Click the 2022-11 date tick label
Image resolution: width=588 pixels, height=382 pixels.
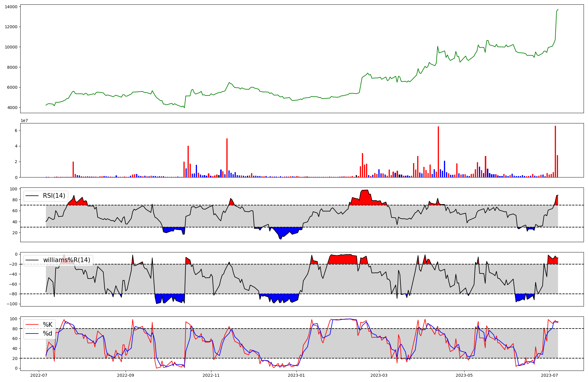[x=211, y=375]
